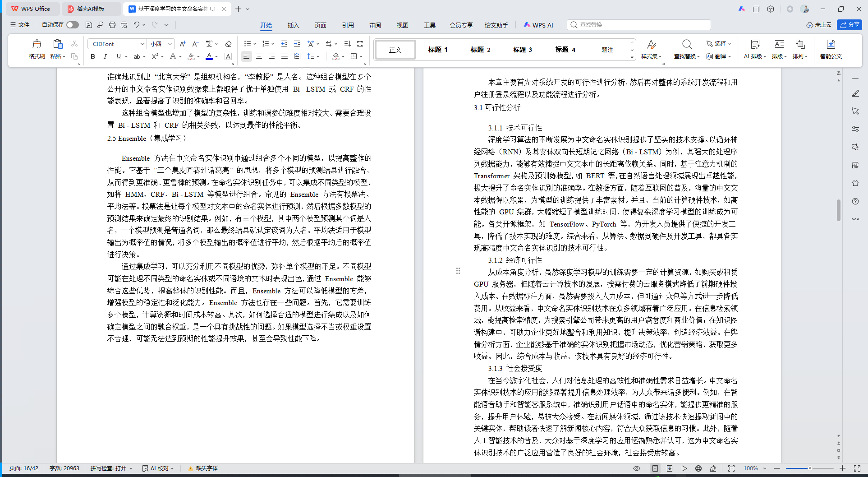Switch to page layout view in status bar
Screen dimensions: 868x477
pyautogui.click(x=655, y=468)
